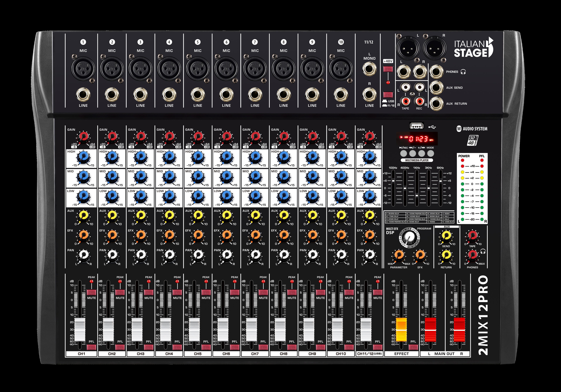Click the channel 3 LINE jack input
The image size is (561, 392).
[141, 94]
